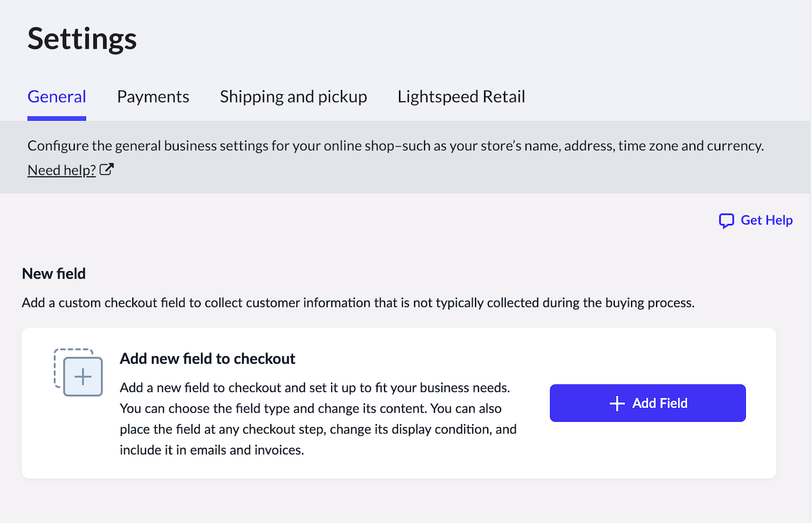The width and height of the screenshot is (812, 523).
Task: Click the "include it in emails and invoices" line
Action: click(x=212, y=450)
